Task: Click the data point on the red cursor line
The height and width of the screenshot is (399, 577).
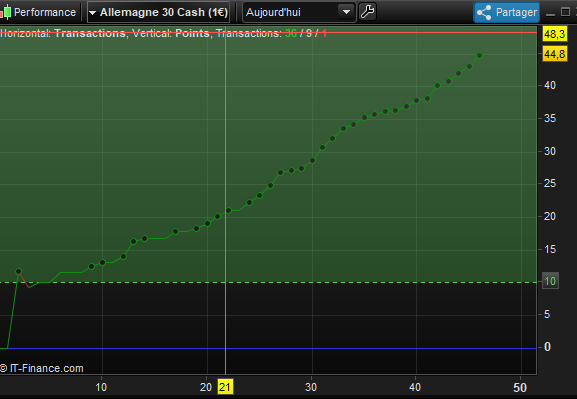Action: pos(228,211)
